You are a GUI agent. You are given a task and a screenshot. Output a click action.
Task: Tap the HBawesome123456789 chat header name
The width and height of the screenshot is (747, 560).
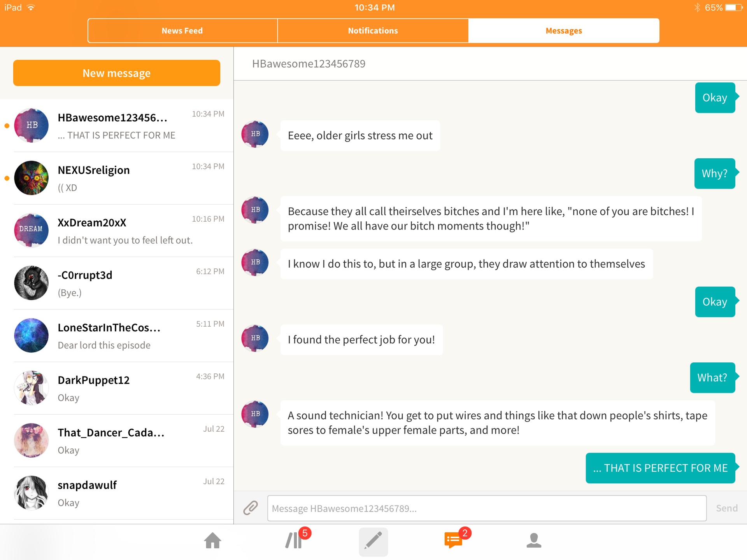coord(309,64)
